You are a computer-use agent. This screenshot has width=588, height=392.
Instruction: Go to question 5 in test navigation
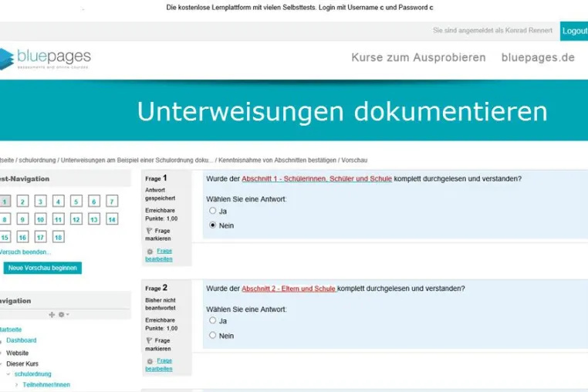[76, 201]
